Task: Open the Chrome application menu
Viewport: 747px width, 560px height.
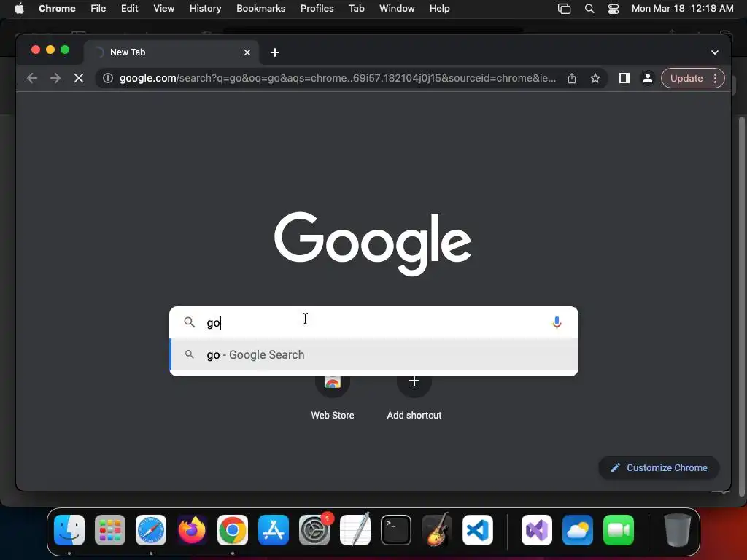Action: click(x=57, y=8)
